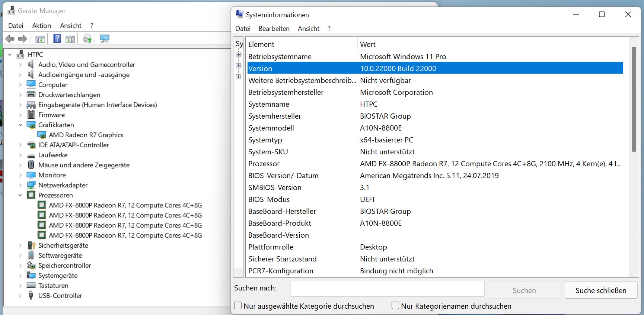Click the show/hide console tree toolbar icon
The image size is (644, 315).
(x=40, y=39)
